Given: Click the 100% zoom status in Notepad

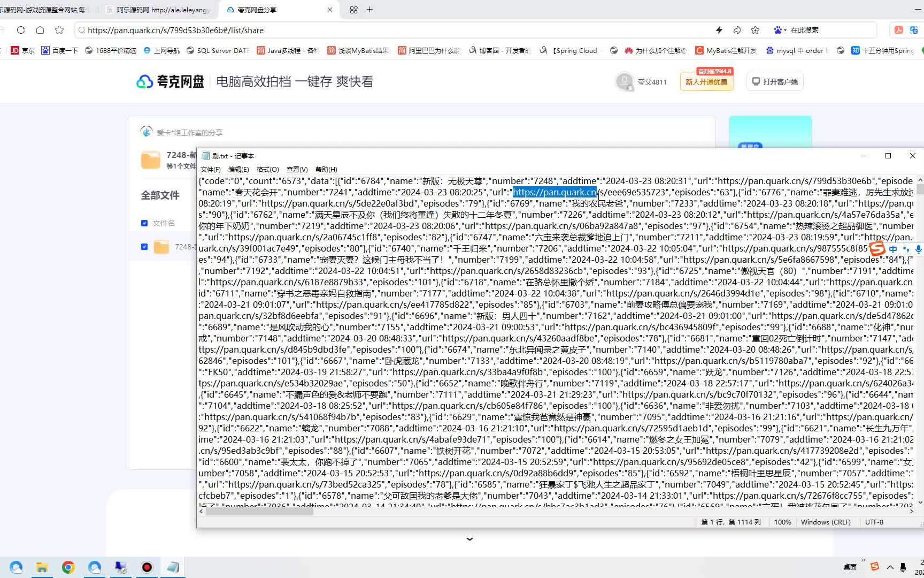Looking at the screenshot, I should click(782, 522).
